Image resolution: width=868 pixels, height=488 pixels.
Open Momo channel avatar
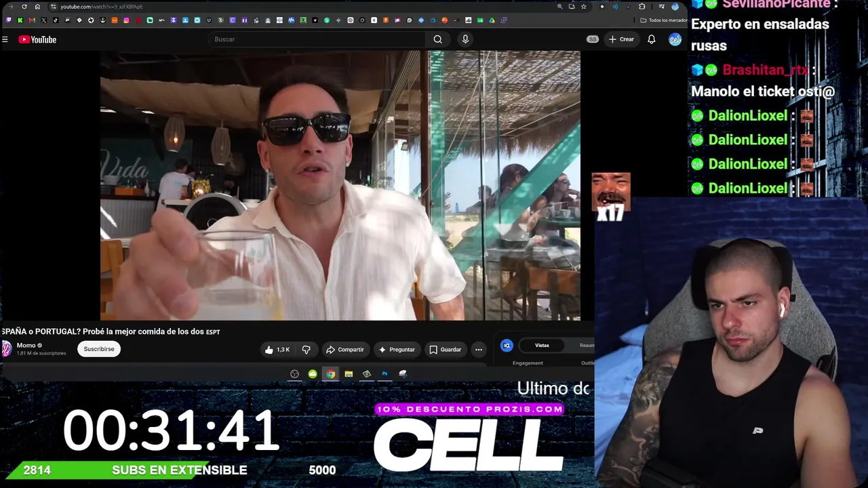[6, 348]
